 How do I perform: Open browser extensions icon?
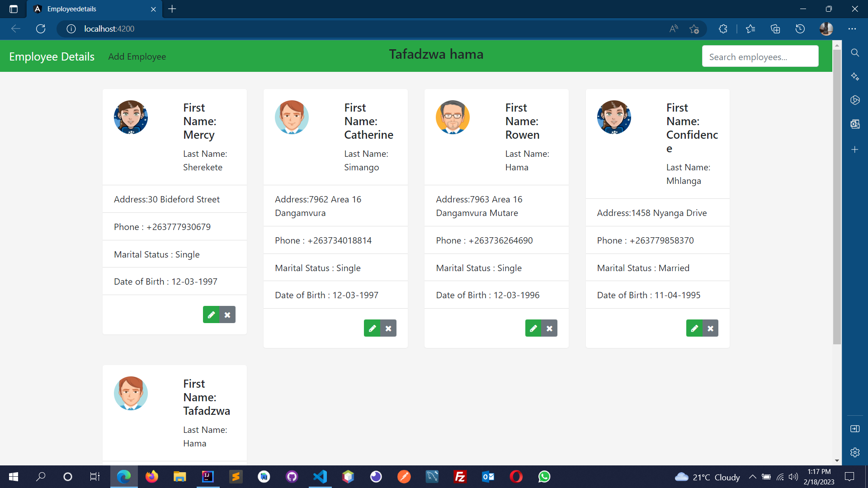click(723, 29)
